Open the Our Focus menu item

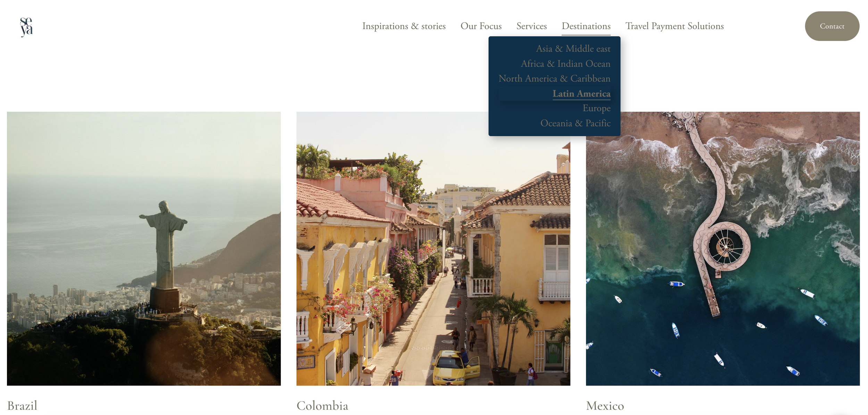point(481,26)
